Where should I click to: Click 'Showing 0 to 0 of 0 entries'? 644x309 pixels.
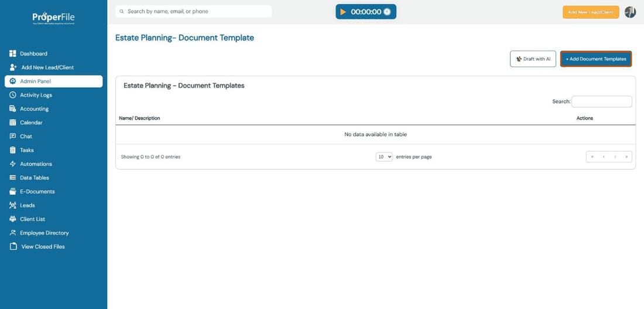150,157
